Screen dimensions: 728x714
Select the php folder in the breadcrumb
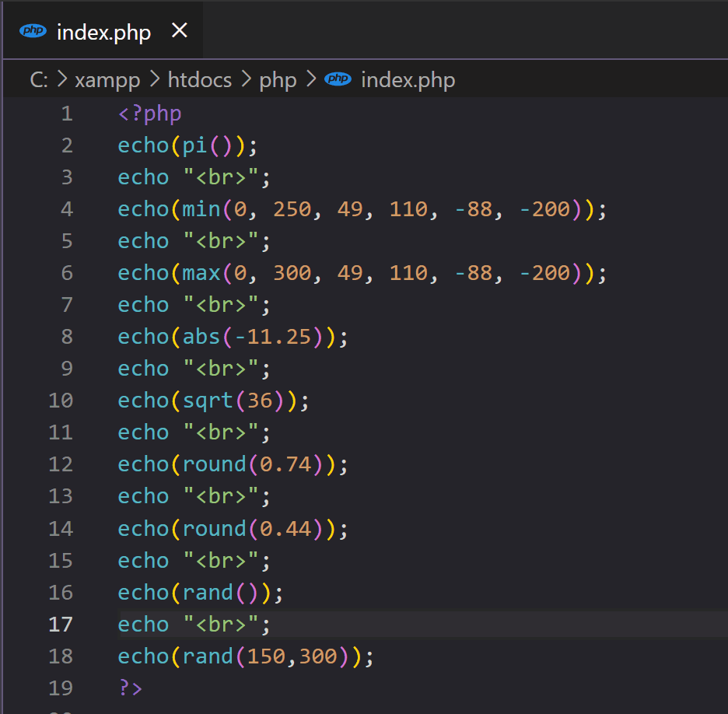point(278,79)
